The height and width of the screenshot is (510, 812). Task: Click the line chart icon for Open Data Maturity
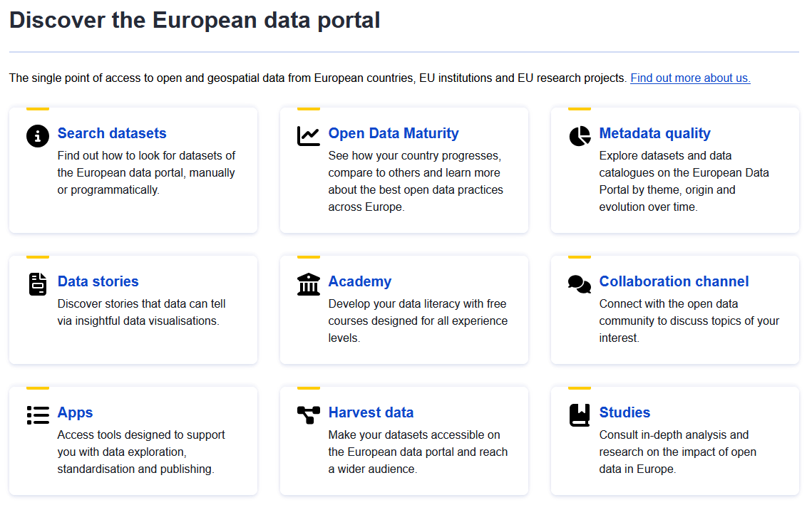pyautogui.click(x=309, y=135)
